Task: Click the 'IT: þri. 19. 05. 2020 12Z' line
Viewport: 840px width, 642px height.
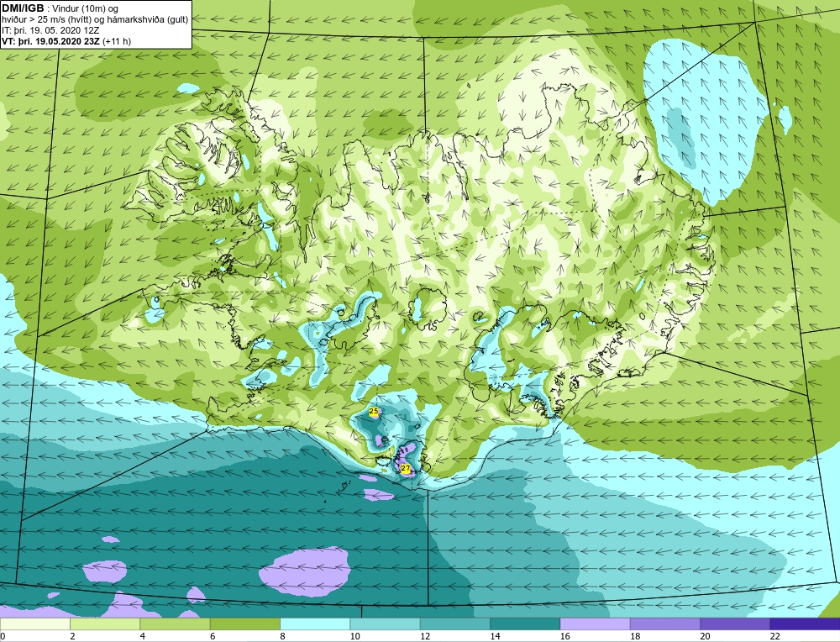Action: pos(50,30)
